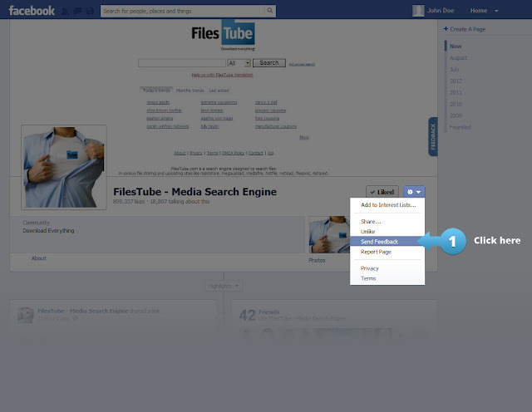Click post avatar thumbnail in timeline
Screen dimensions: 532x412
point(26,315)
